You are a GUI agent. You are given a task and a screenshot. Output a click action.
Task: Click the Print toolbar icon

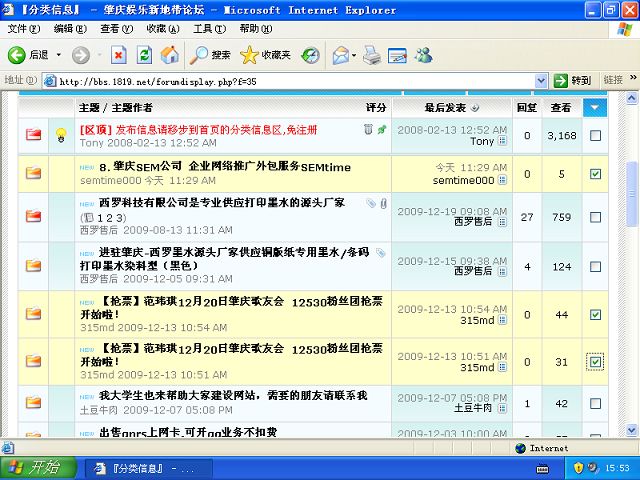[371, 55]
